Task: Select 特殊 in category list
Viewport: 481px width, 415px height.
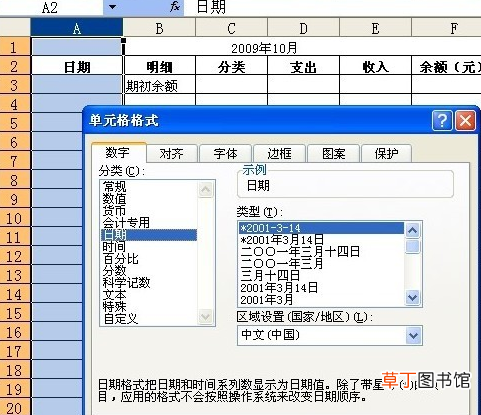Action: (149, 307)
